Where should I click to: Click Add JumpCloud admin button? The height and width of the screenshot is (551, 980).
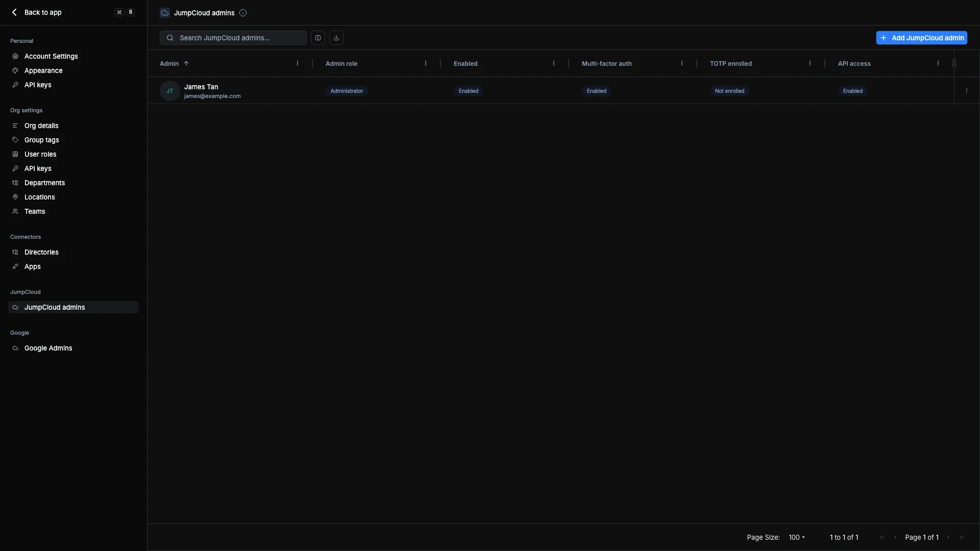click(921, 38)
